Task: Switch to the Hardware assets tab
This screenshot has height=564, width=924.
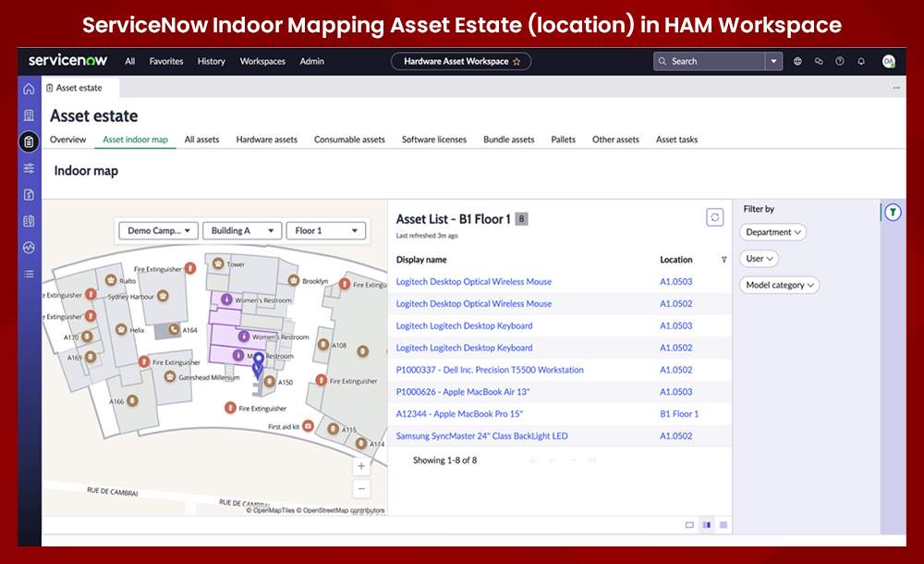Action: [x=266, y=140]
